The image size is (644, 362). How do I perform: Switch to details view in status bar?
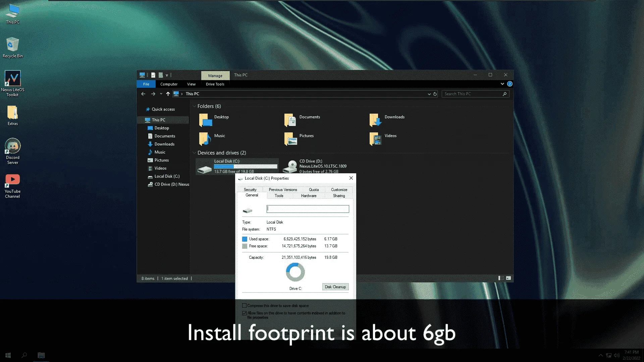point(501,278)
